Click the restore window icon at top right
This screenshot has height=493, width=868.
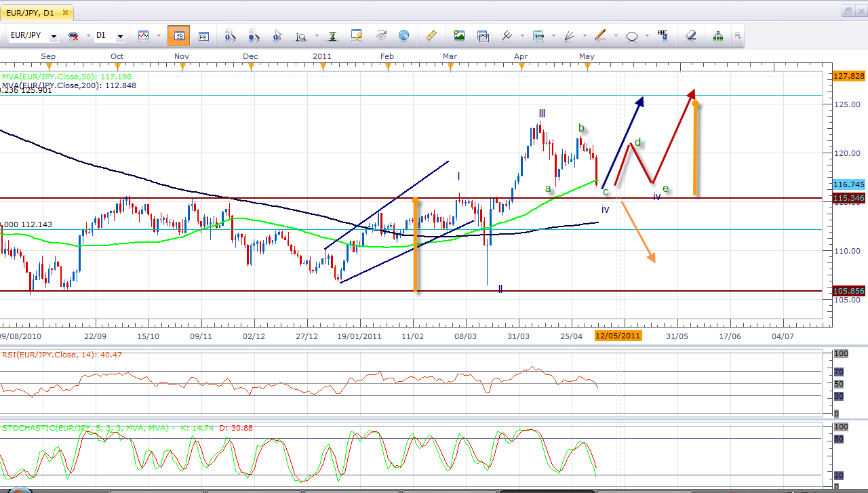tap(848, 11)
